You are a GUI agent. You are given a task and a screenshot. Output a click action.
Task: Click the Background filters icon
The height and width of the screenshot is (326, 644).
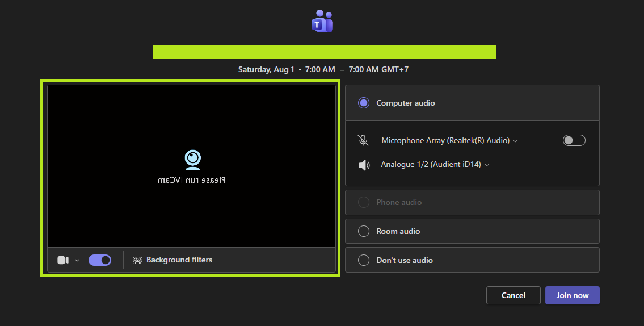tap(137, 260)
